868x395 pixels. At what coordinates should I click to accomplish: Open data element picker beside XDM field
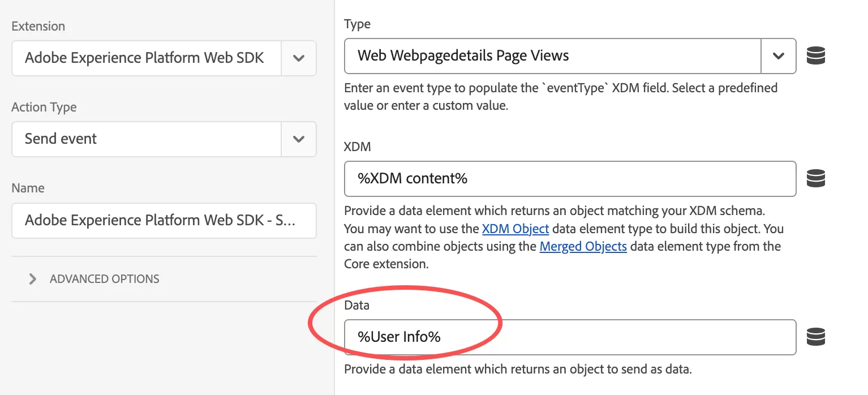click(x=815, y=178)
